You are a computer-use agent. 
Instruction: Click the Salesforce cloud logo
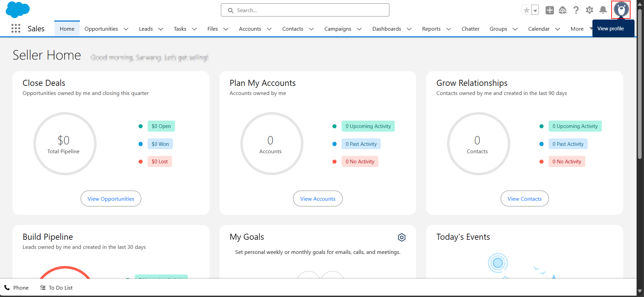point(18,9)
